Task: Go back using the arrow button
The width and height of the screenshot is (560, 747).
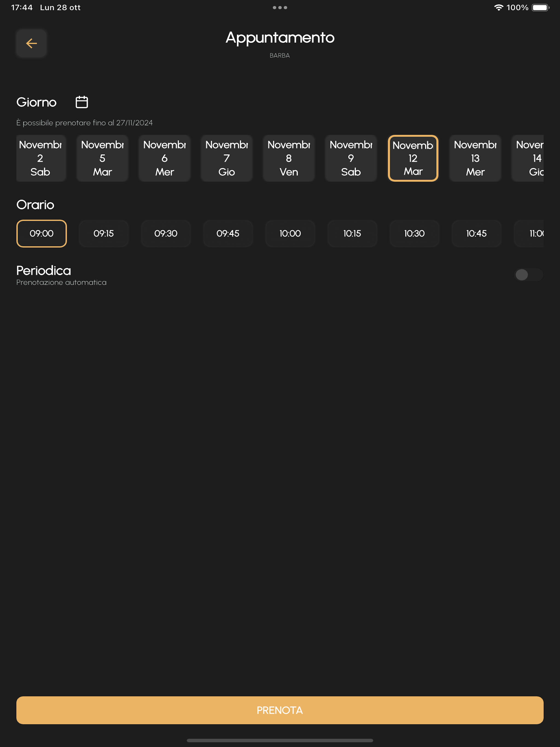Action: point(31,43)
